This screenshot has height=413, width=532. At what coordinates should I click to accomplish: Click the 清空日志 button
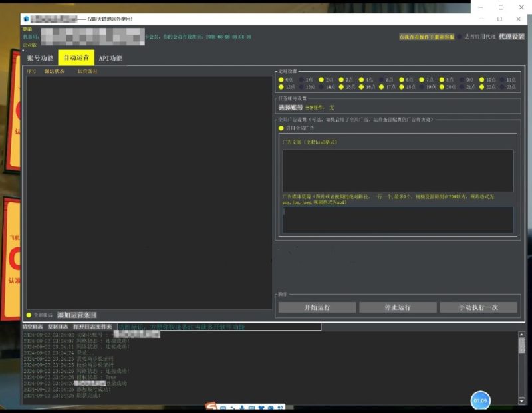coord(32,327)
